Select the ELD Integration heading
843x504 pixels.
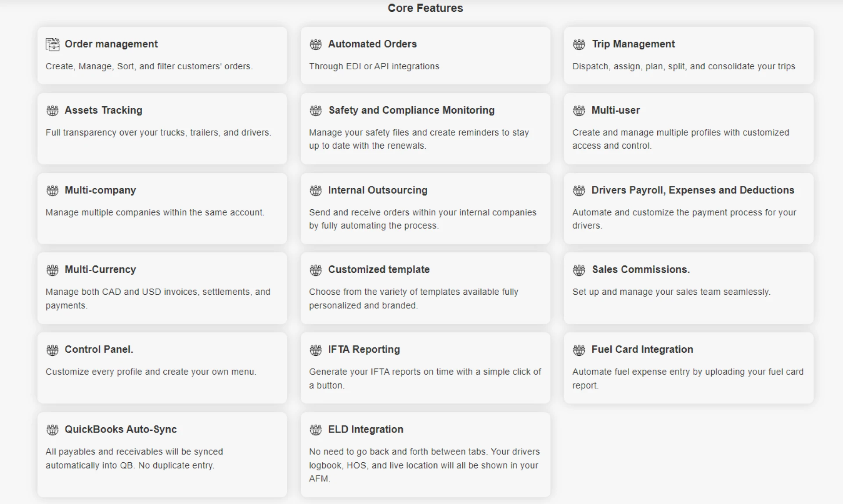[365, 429]
